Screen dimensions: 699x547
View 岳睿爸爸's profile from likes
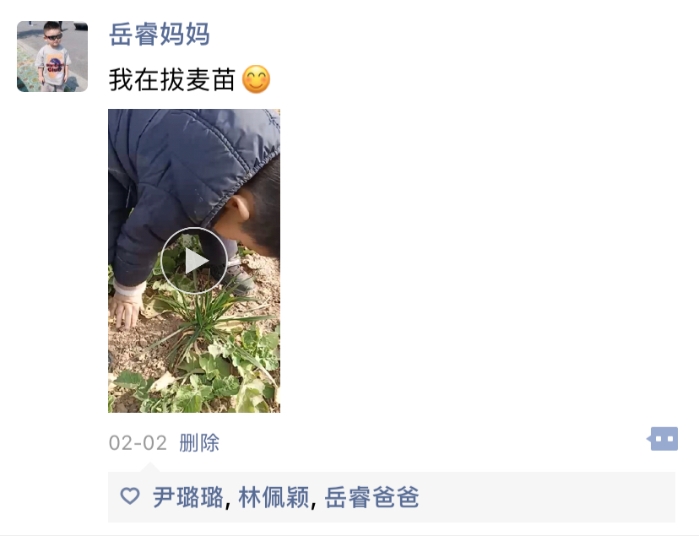click(x=372, y=497)
